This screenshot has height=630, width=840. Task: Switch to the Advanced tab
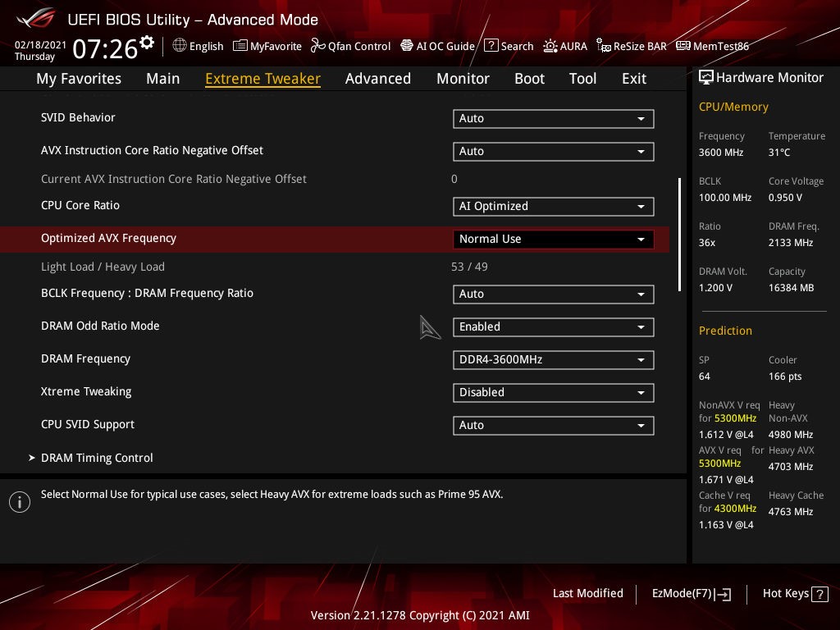(378, 79)
